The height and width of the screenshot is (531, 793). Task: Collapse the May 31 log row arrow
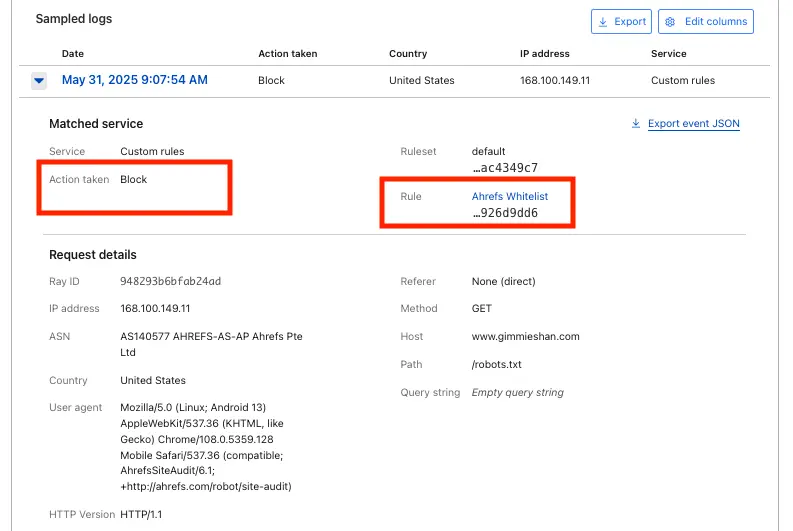click(x=39, y=80)
